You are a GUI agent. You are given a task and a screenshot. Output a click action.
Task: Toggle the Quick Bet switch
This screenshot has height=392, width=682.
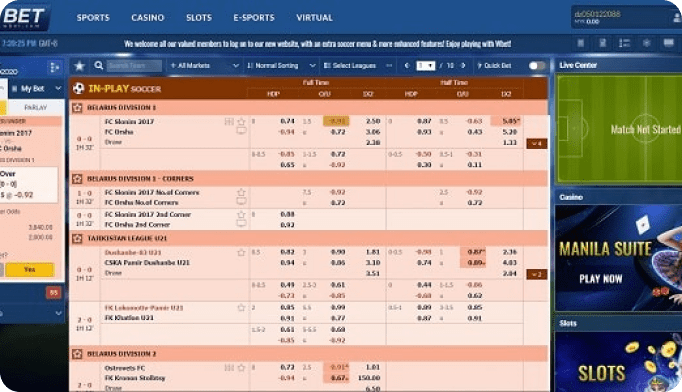(537, 66)
